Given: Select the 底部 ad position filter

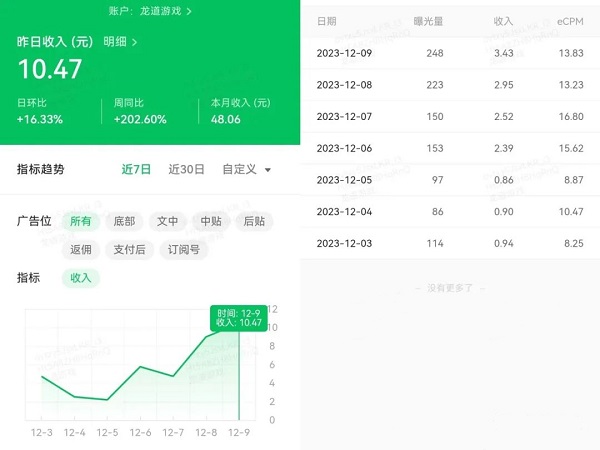Looking at the screenshot, I should pos(124,221).
